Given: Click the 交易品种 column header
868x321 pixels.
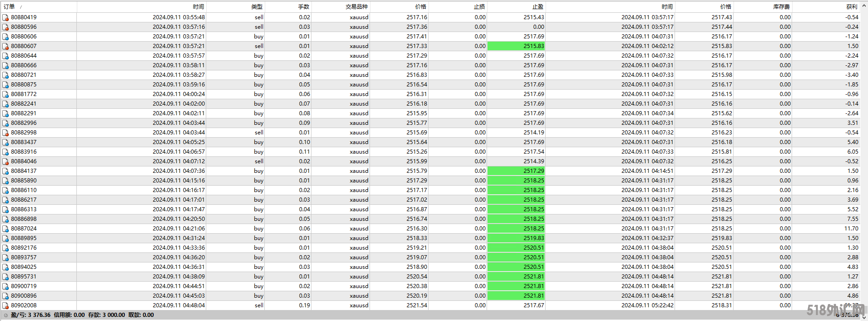Looking at the screenshot, I should point(356,6).
